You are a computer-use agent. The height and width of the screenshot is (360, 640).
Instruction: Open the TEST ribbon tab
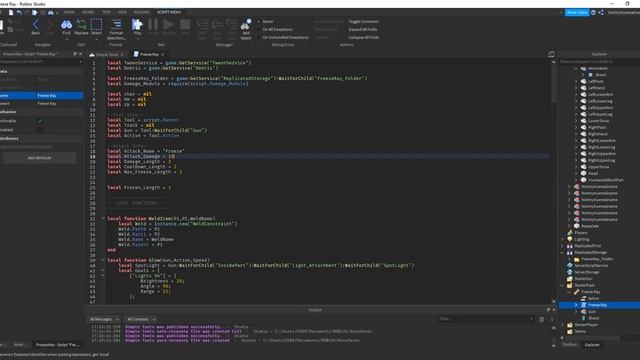[106, 13]
